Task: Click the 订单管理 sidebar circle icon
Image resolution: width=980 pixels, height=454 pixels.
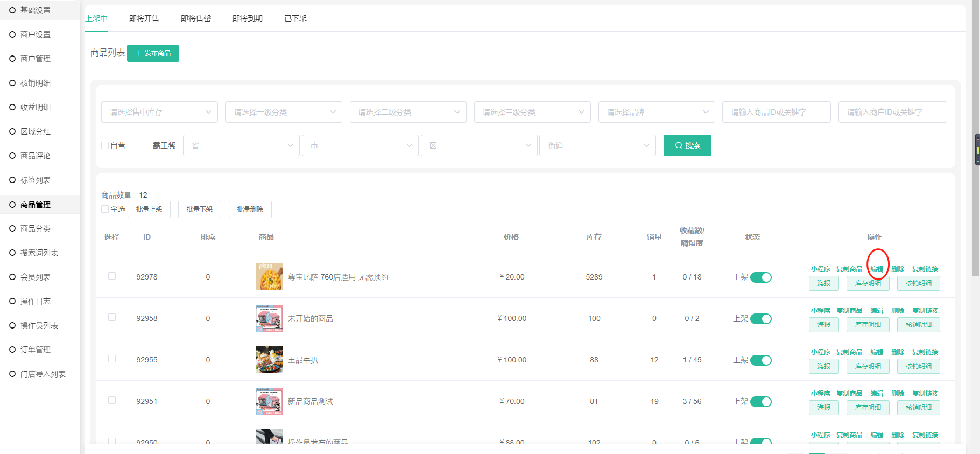Action: click(x=12, y=350)
